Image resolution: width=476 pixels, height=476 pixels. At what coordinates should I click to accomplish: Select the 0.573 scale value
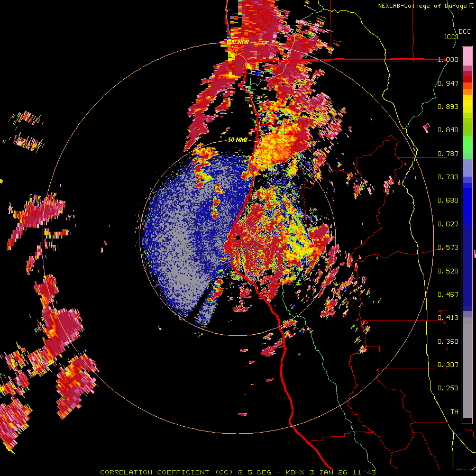tap(448, 248)
